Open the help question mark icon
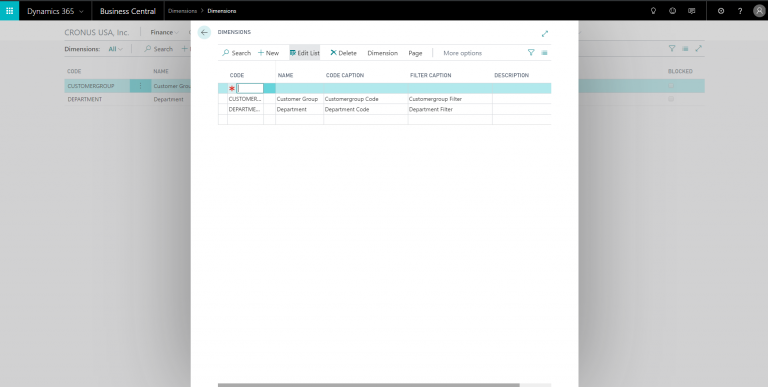The width and height of the screenshot is (768, 387). (x=740, y=11)
